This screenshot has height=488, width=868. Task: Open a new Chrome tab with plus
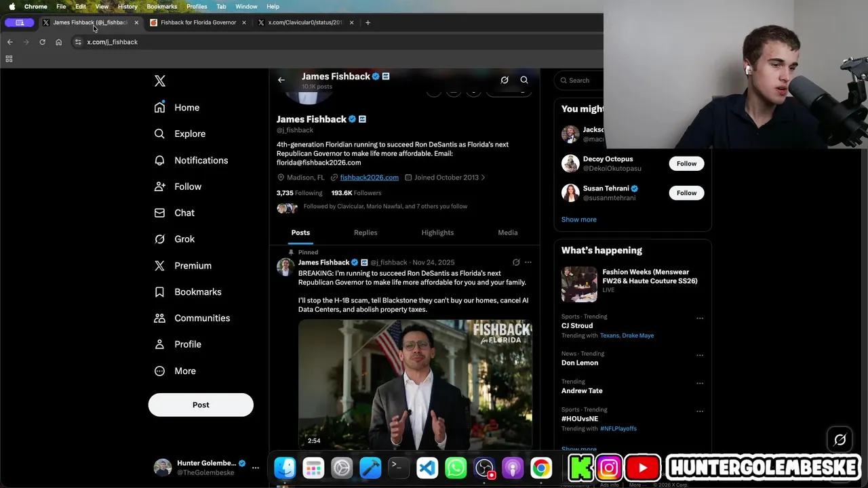(368, 22)
